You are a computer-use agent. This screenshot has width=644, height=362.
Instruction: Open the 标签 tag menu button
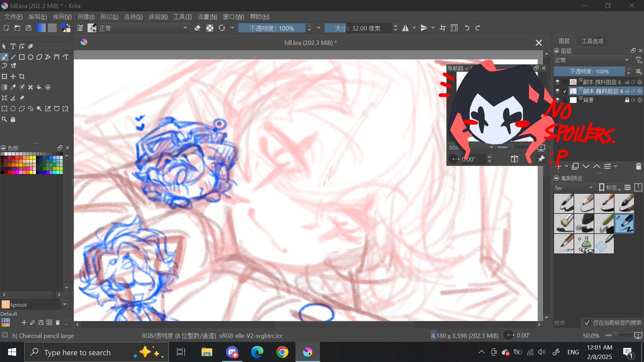[610, 188]
